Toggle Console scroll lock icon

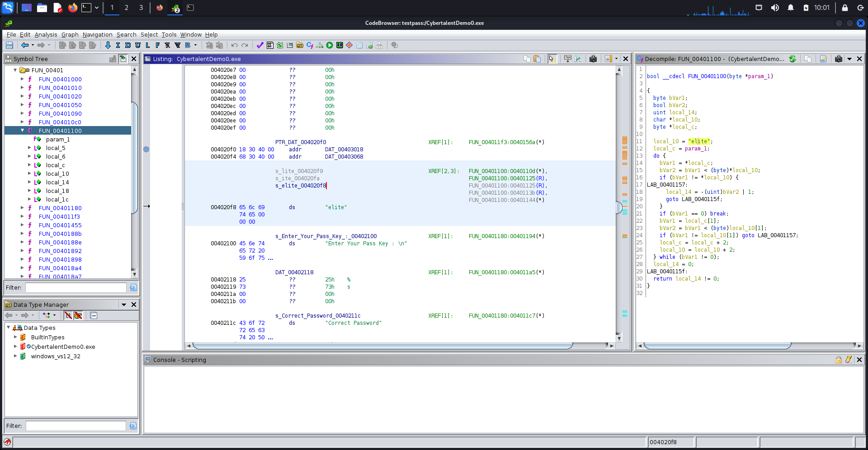pos(839,360)
